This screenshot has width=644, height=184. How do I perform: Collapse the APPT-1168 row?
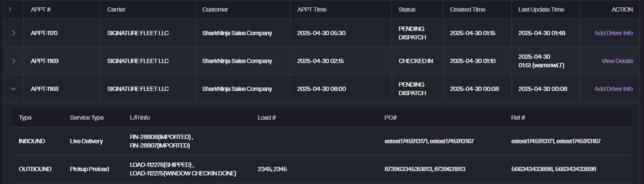click(14, 89)
